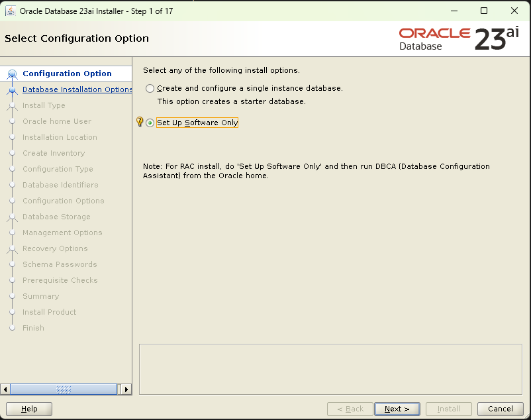Click the Database Installation Options step icon
531x420 pixels.
click(13, 89)
